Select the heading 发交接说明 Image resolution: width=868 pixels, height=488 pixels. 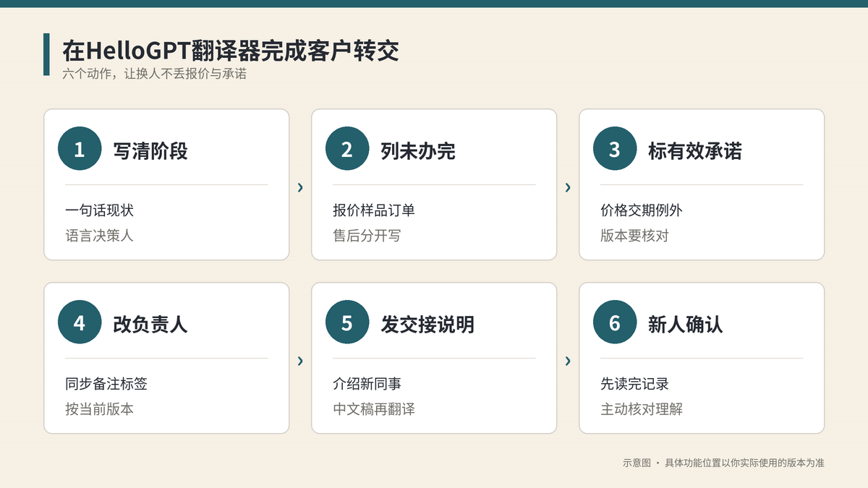coord(427,324)
